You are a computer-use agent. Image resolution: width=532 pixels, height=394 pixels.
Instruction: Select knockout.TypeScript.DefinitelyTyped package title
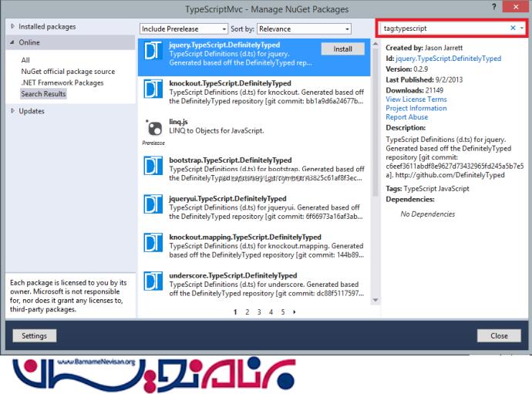[230, 83]
